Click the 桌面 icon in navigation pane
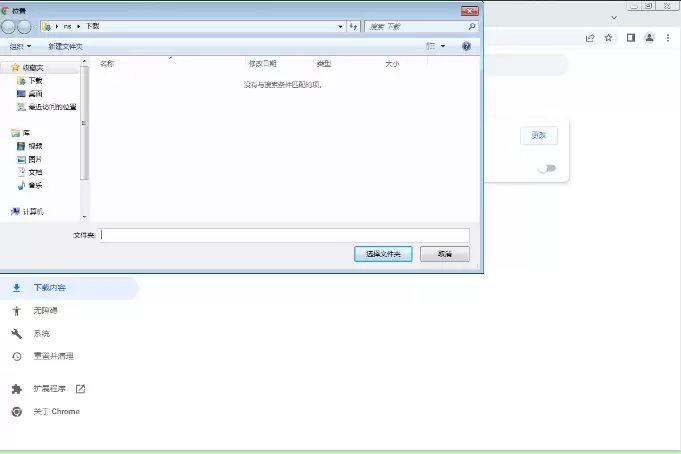The height and width of the screenshot is (454, 681). coord(21,93)
